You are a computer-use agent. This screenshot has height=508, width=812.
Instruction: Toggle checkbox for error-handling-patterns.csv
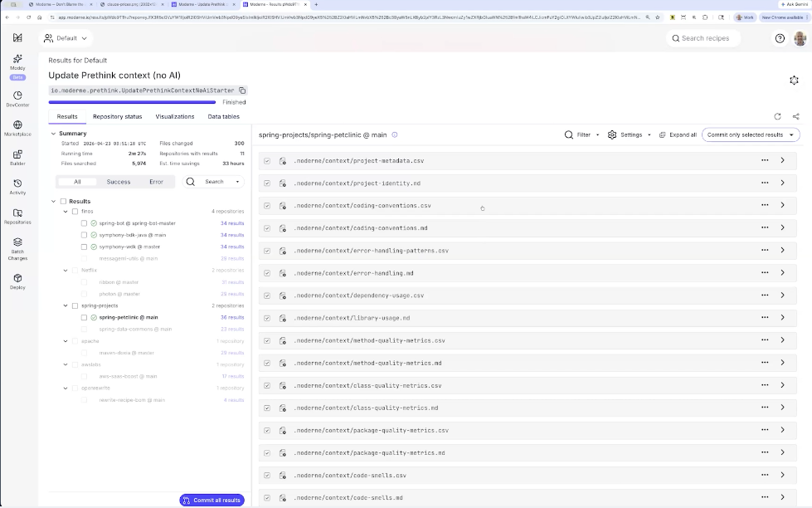pyautogui.click(x=267, y=251)
